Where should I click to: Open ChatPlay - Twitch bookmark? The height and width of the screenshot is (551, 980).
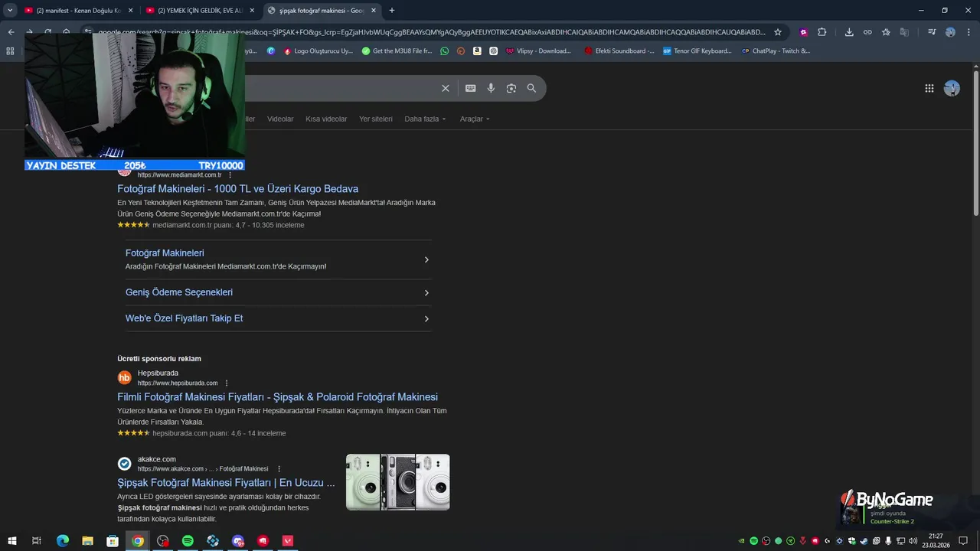pyautogui.click(x=776, y=51)
